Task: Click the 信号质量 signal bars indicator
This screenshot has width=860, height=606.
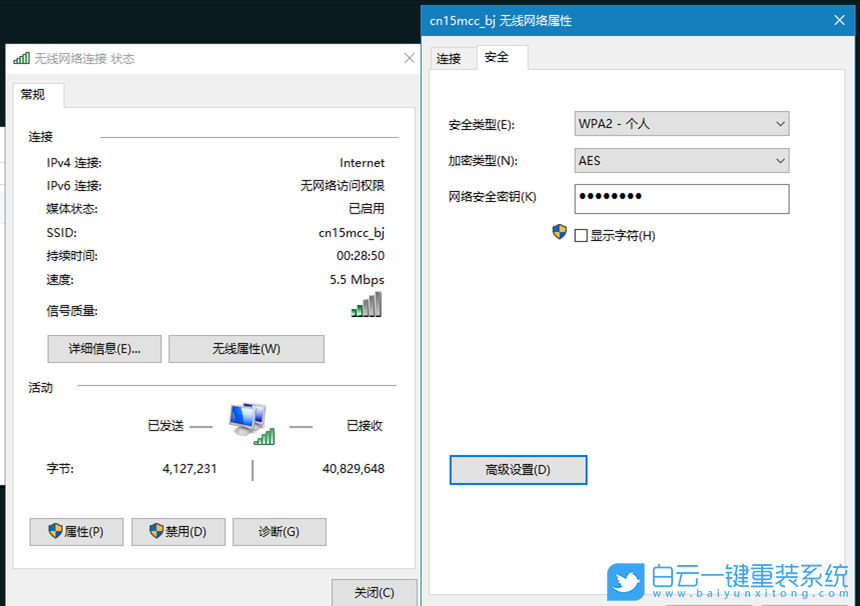Action: point(365,305)
